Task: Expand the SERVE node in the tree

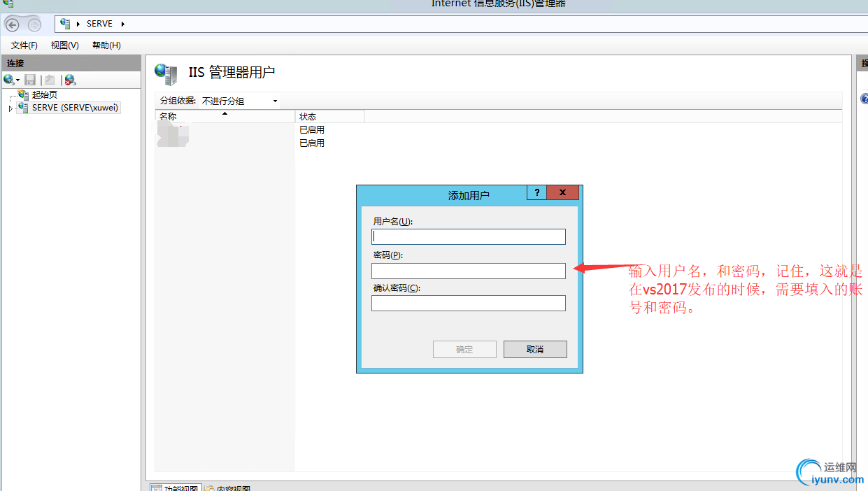Action: click(10, 107)
